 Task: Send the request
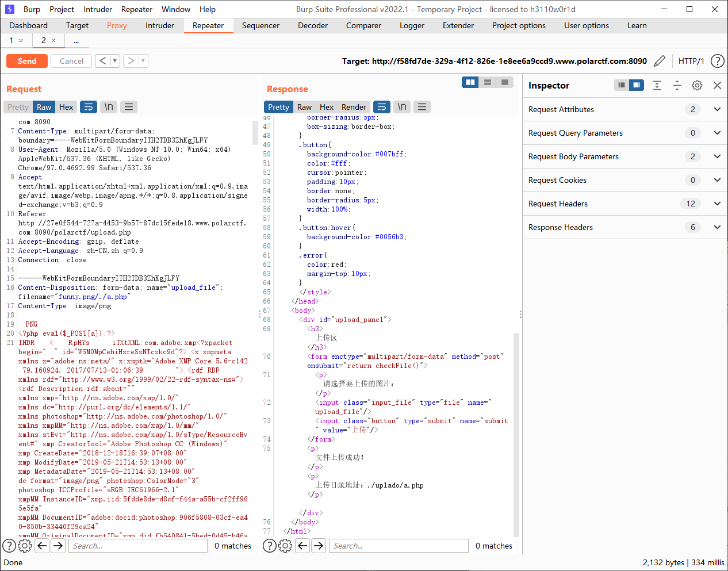[x=27, y=61]
